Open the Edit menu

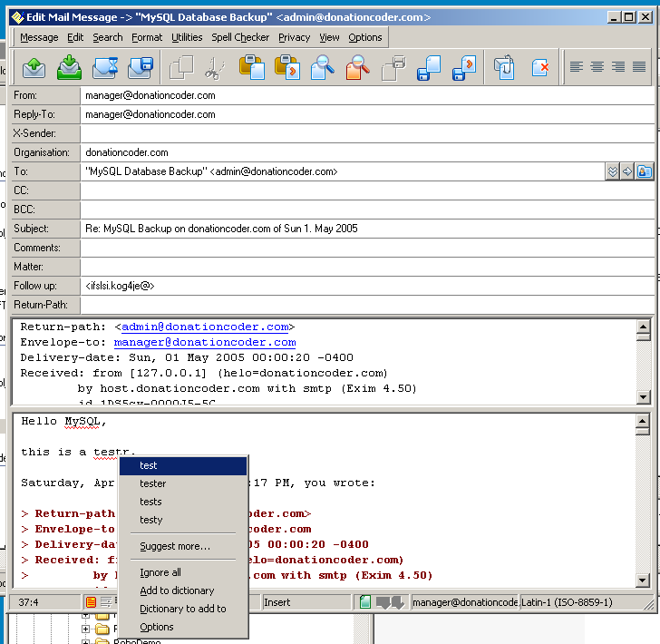click(75, 37)
